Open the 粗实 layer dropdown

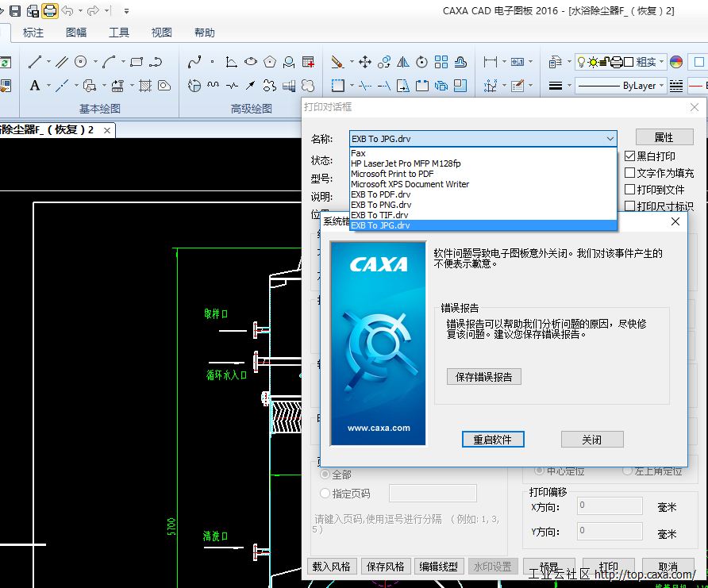[x=662, y=62]
